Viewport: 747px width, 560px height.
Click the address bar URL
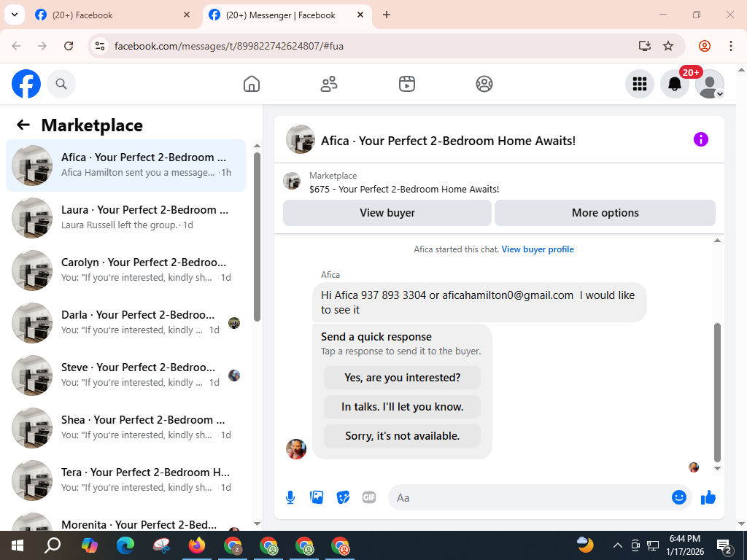click(x=229, y=46)
